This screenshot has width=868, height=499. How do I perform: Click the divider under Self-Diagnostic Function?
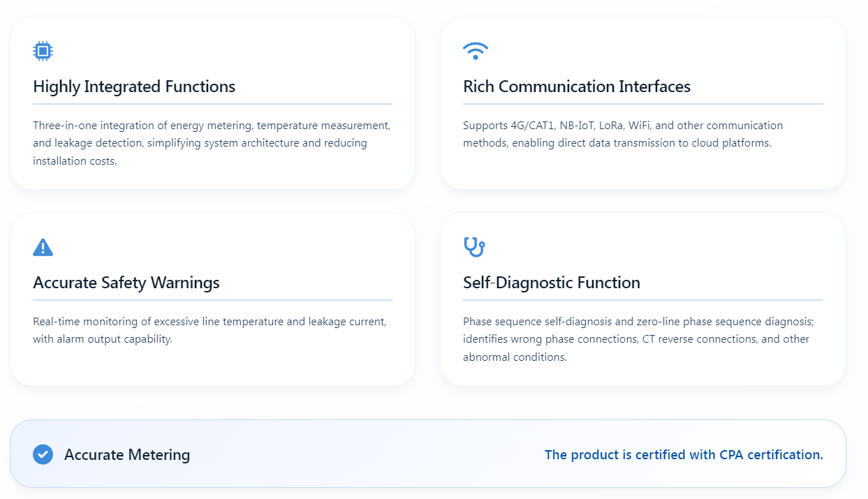coord(642,300)
